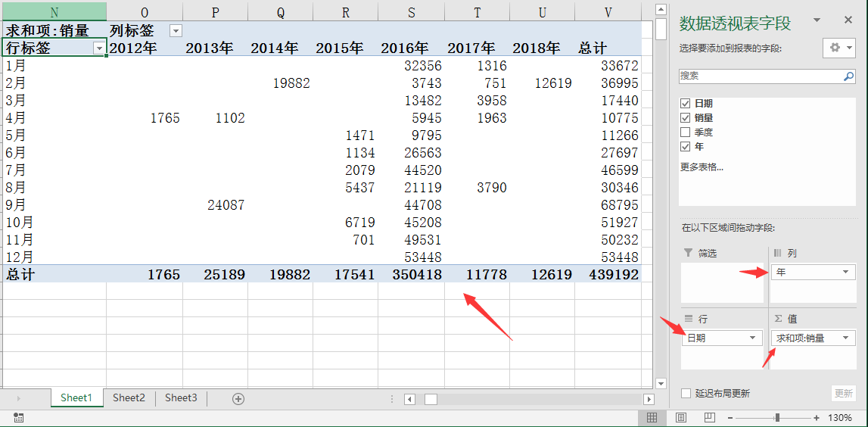Click the 更新 button
Image resolution: width=868 pixels, height=427 pixels.
[844, 393]
